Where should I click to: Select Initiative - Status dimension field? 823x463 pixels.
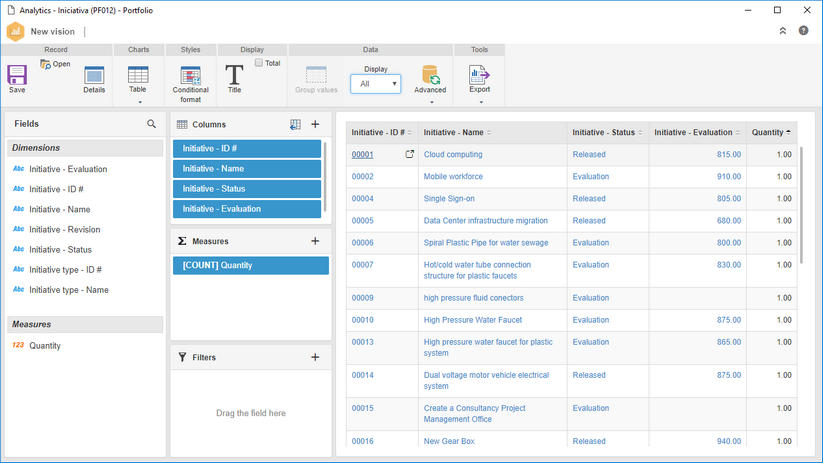[60, 250]
